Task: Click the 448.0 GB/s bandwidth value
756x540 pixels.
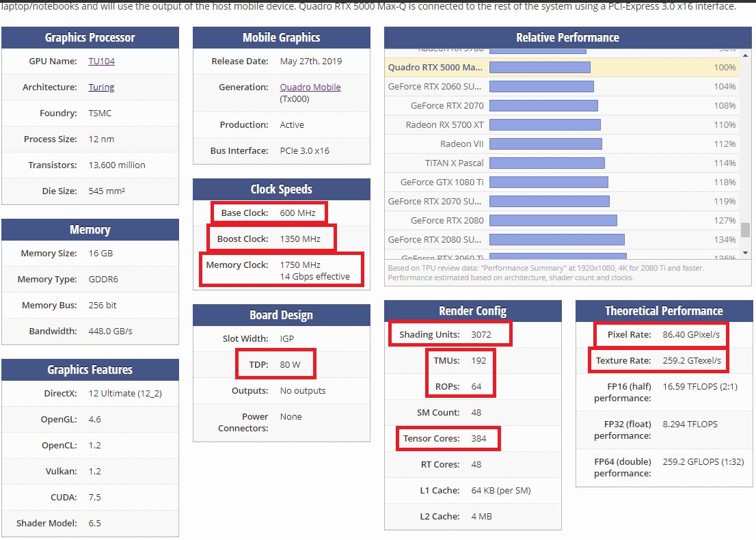Action: pyautogui.click(x=111, y=332)
